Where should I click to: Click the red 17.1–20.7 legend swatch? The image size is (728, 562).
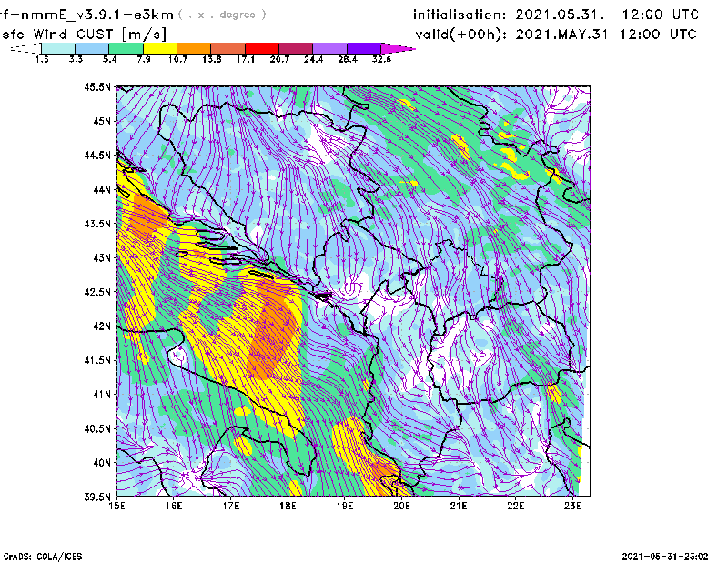(262, 48)
